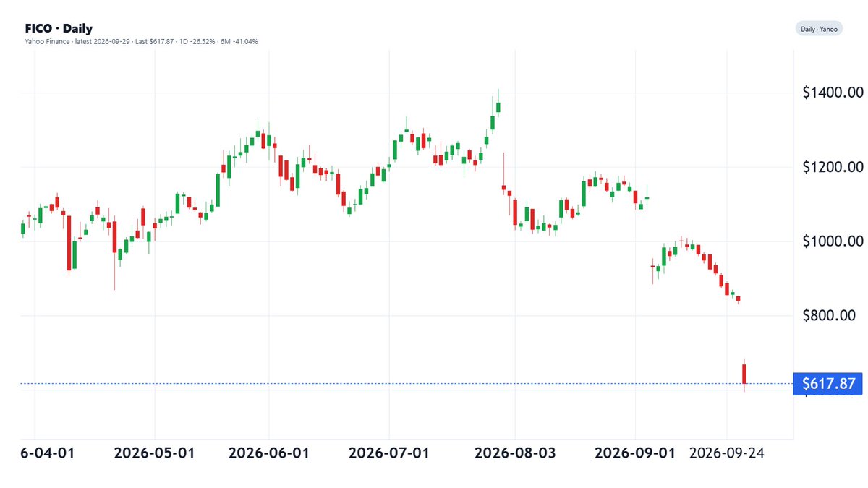This screenshot has height=488, width=868.
Task: Click the Daily · Yahoo badge
Action: click(x=819, y=29)
